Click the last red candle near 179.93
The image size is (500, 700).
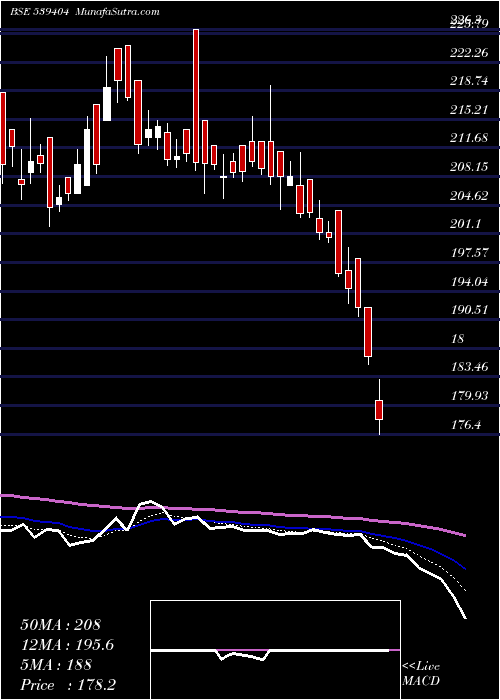[x=379, y=410]
